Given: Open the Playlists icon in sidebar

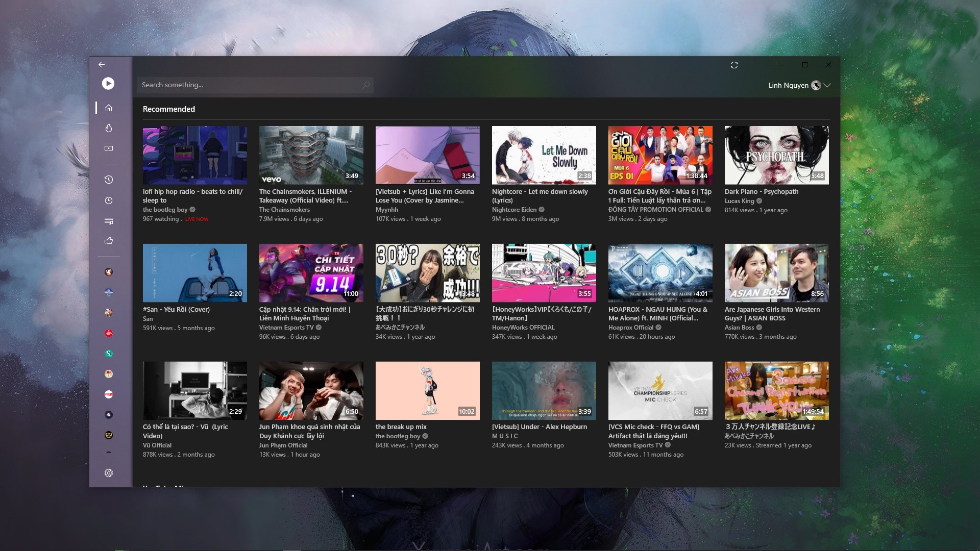Looking at the screenshot, I should [109, 221].
